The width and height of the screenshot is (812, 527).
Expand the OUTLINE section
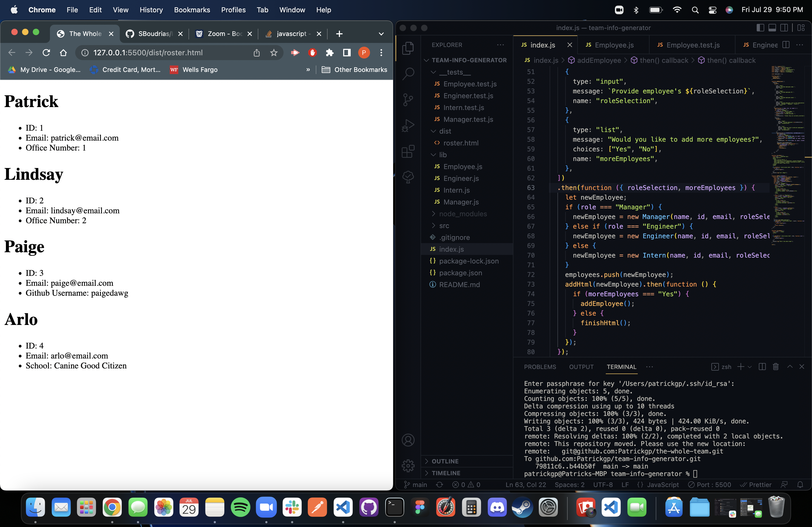467,461
